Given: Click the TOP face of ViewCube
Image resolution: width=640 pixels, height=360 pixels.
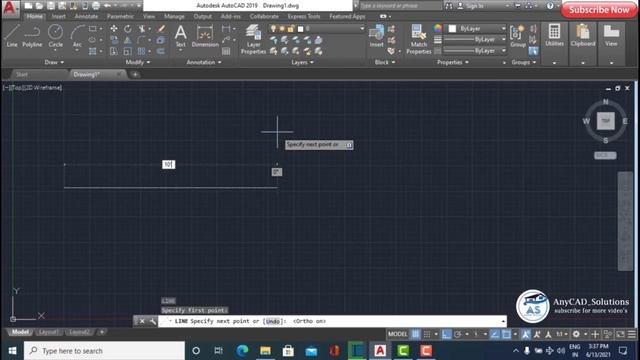Looking at the screenshot, I should click(605, 121).
